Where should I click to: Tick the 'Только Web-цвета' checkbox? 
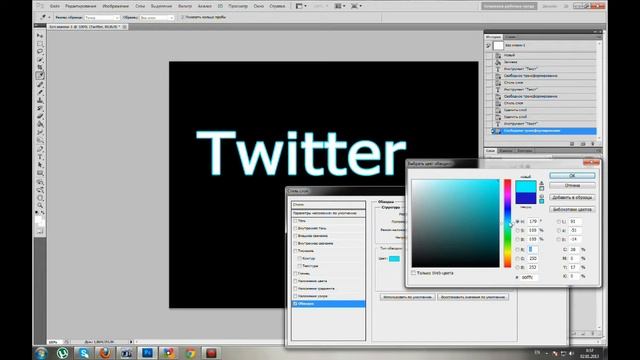(x=413, y=273)
